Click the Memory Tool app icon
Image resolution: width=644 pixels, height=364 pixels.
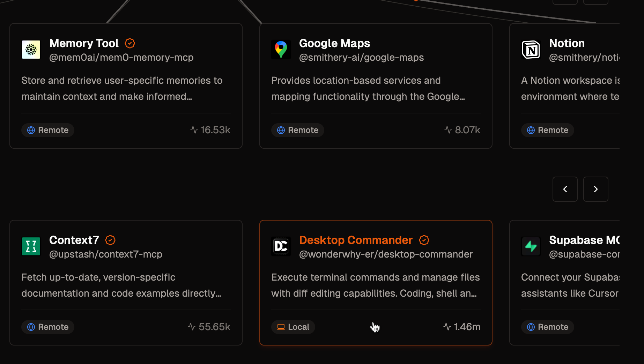click(x=31, y=50)
